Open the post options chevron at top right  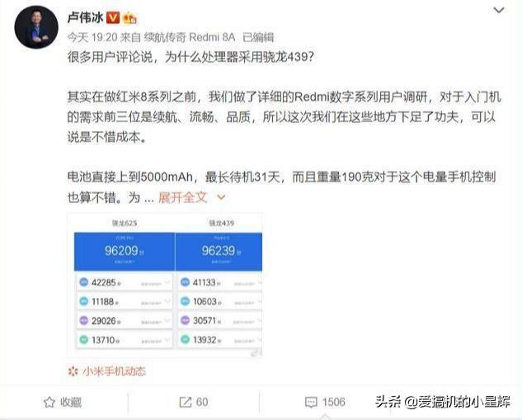[x=499, y=11]
